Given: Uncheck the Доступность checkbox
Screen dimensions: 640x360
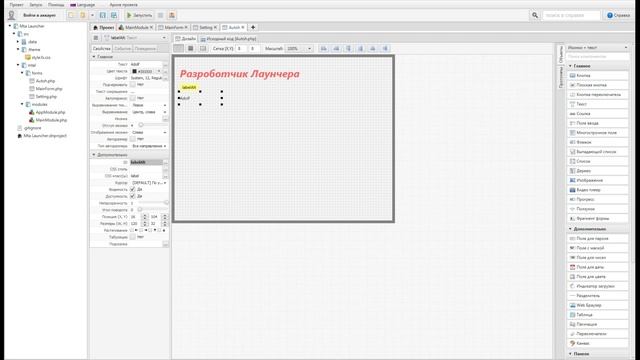Looking at the screenshot, I should 133,196.
